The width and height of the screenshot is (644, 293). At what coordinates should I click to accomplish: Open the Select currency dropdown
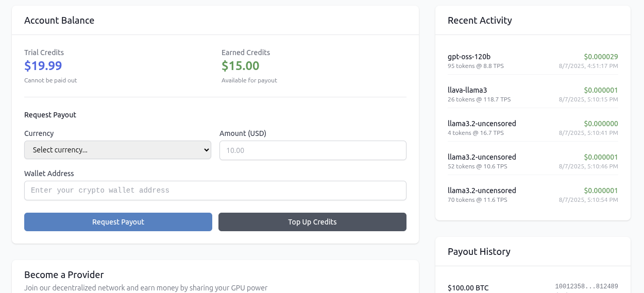(117, 150)
